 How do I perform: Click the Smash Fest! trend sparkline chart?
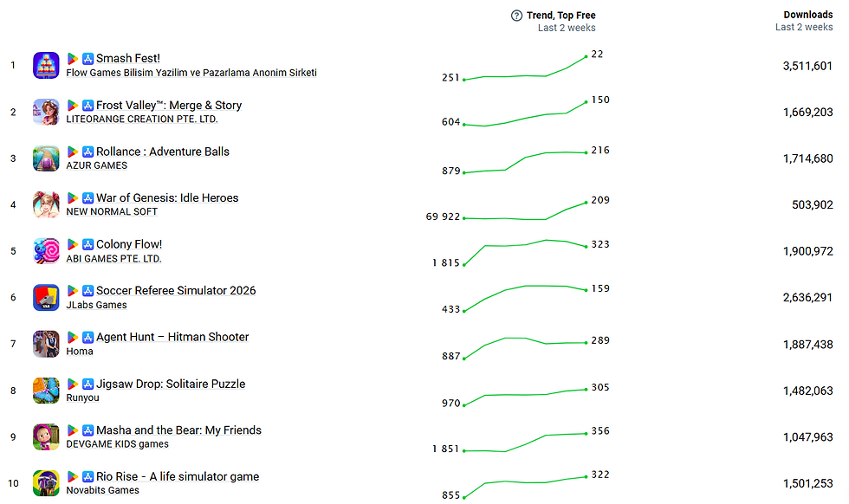525,68
